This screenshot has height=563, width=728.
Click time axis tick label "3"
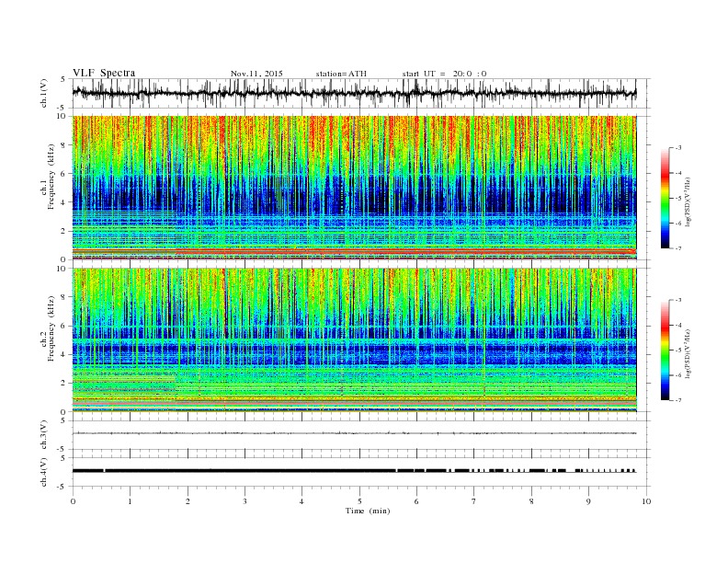tap(245, 501)
